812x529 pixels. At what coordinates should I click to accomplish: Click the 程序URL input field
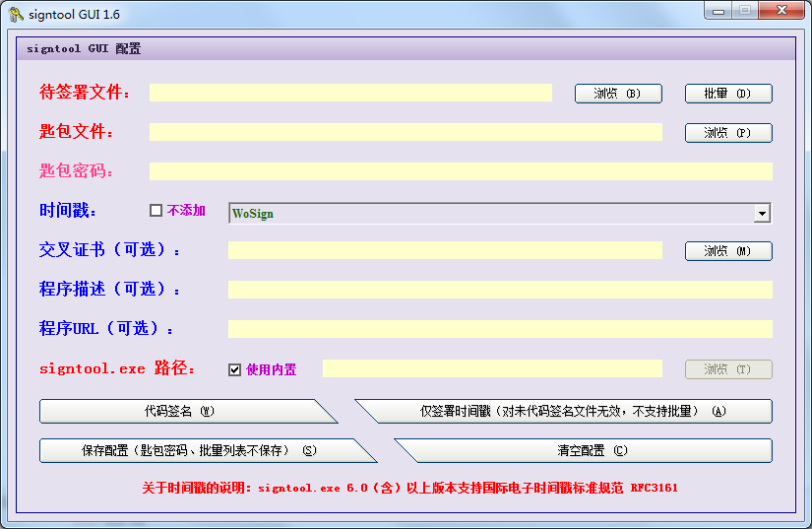500,329
